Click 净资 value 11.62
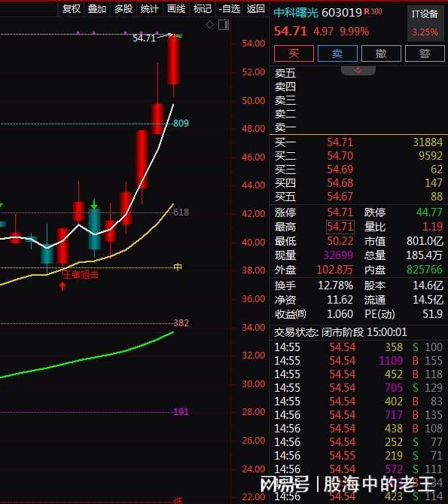Screen dimensions: 448x504 [x=340, y=300]
